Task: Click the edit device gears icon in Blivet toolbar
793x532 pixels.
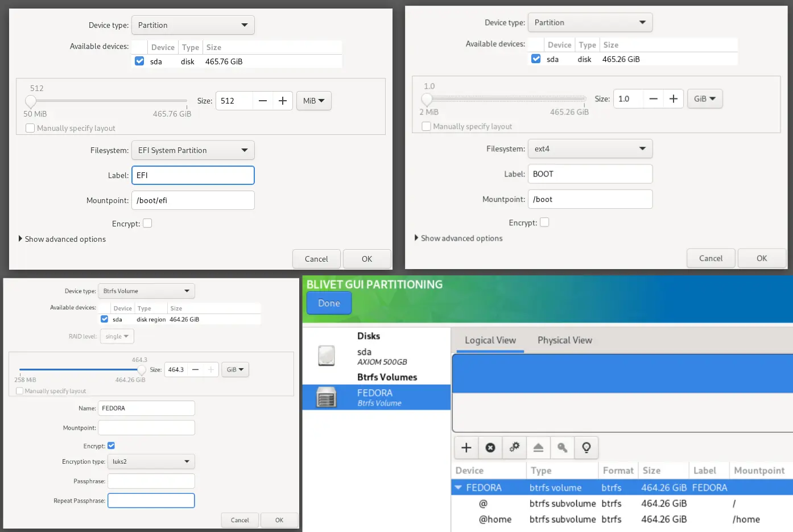Action: [x=514, y=448]
